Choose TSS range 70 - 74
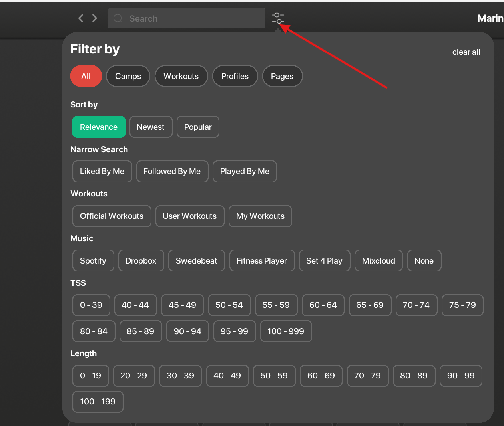 point(416,305)
